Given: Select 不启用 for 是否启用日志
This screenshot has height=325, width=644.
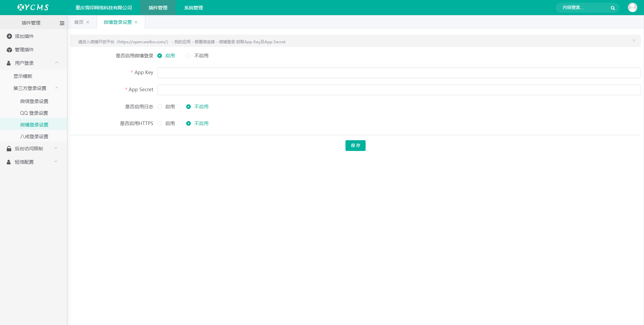Looking at the screenshot, I should tap(189, 107).
